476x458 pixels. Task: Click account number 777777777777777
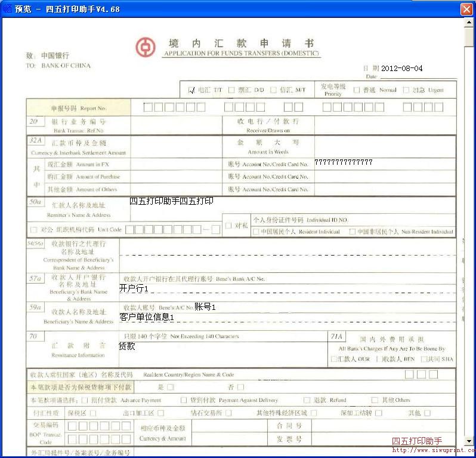pos(344,162)
